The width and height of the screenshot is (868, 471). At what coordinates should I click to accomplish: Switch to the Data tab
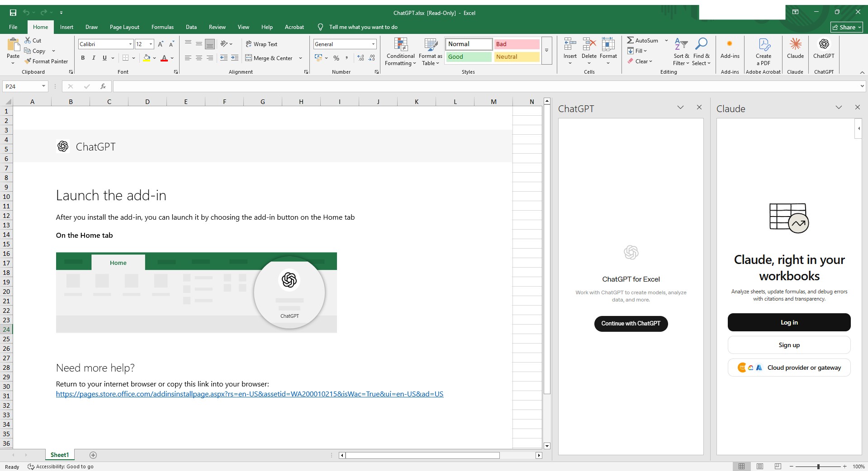point(191,27)
